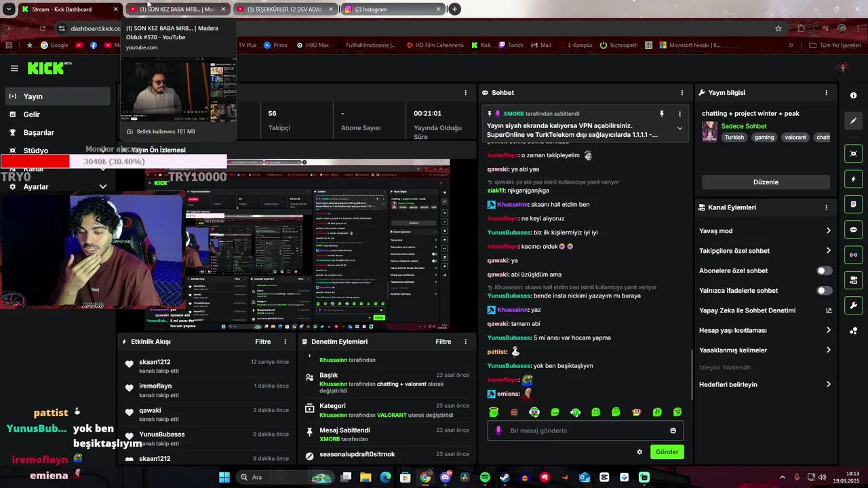The image size is (868, 488).
Task: Open Discord from the taskbar
Action: (x=445, y=477)
